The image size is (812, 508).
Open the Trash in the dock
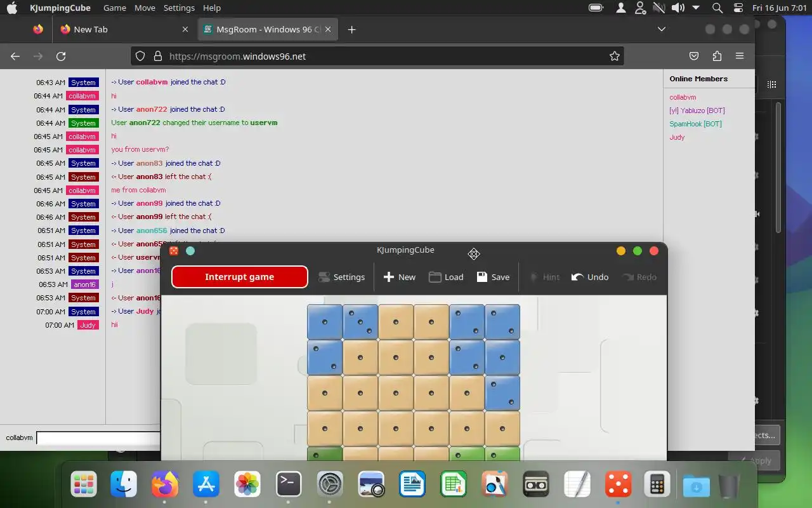pos(730,486)
